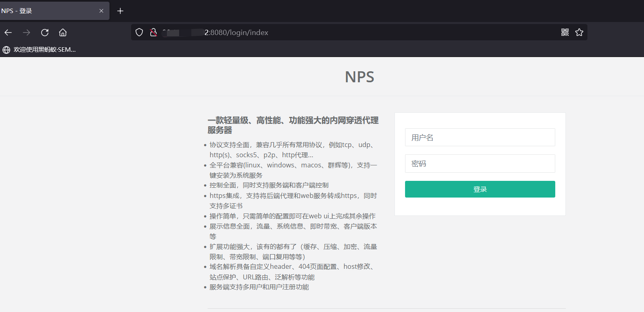
Task: Open the browser home page
Action: point(63,33)
